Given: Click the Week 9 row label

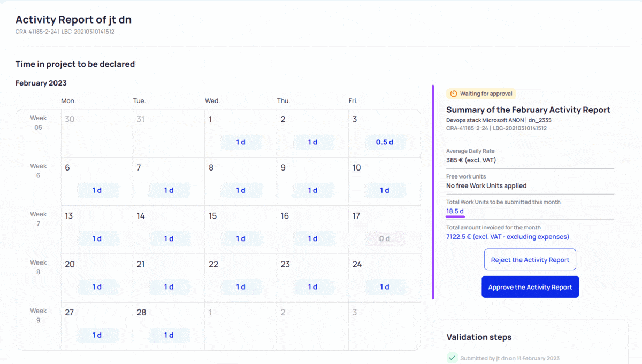Looking at the screenshot, I should tap(39, 315).
